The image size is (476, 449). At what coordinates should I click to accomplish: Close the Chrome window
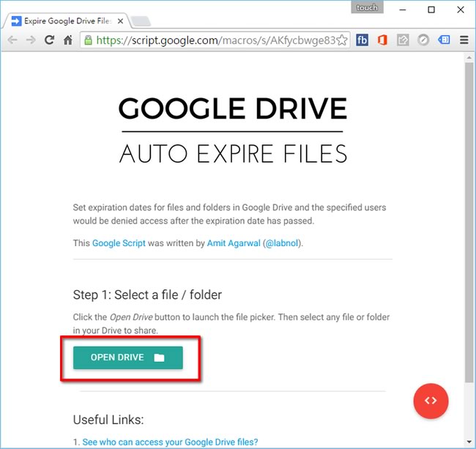tap(460, 10)
